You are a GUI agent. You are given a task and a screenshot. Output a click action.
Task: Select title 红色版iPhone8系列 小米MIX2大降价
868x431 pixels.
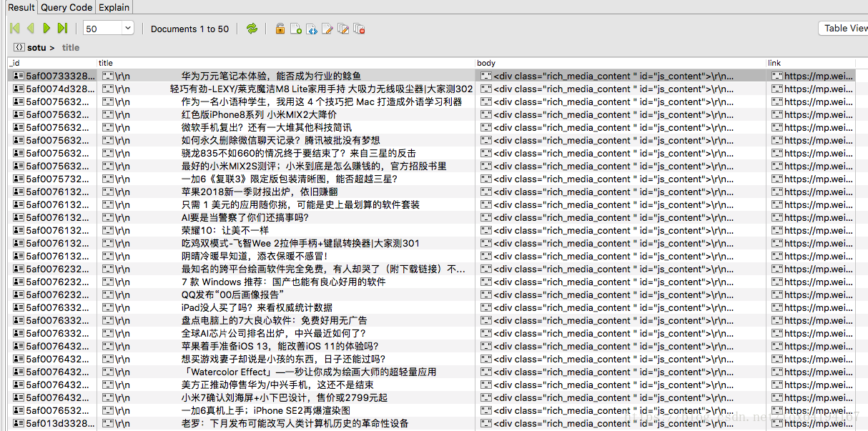click(259, 114)
